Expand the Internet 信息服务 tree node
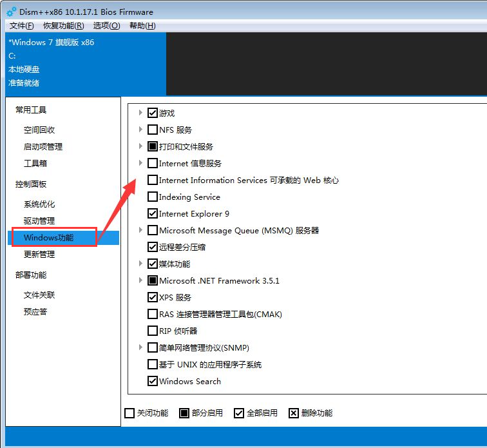The height and width of the screenshot is (448, 487). pos(140,163)
